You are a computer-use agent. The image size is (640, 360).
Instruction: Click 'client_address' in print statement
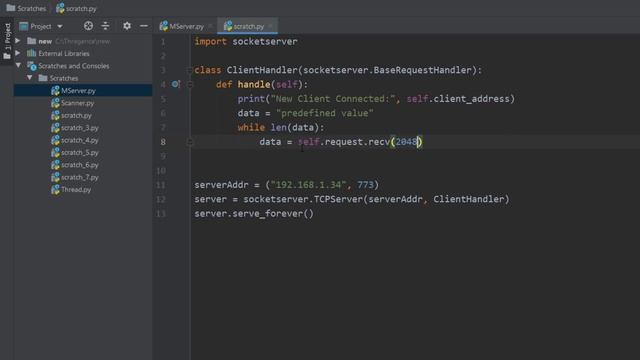(471, 99)
